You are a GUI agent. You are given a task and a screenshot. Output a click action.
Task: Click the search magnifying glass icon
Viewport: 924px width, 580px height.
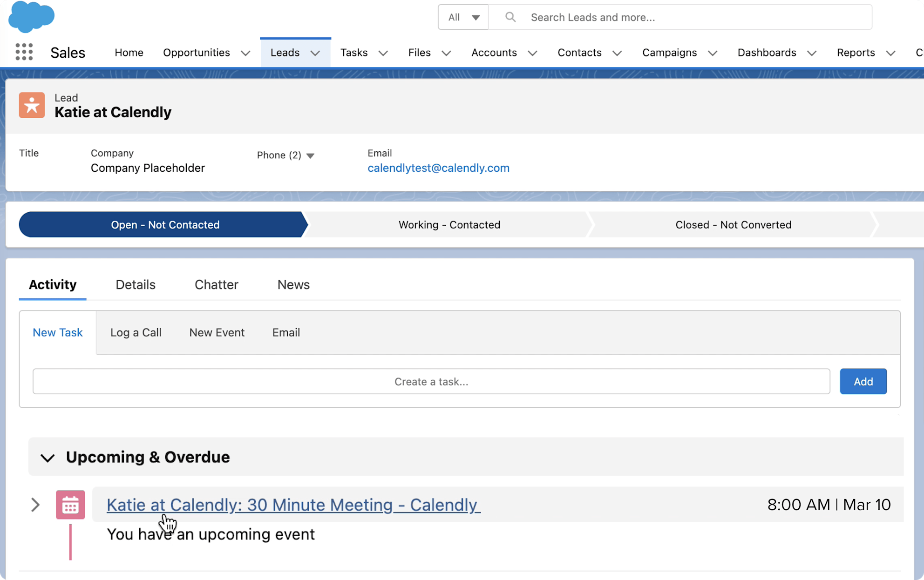[x=510, y=17]
